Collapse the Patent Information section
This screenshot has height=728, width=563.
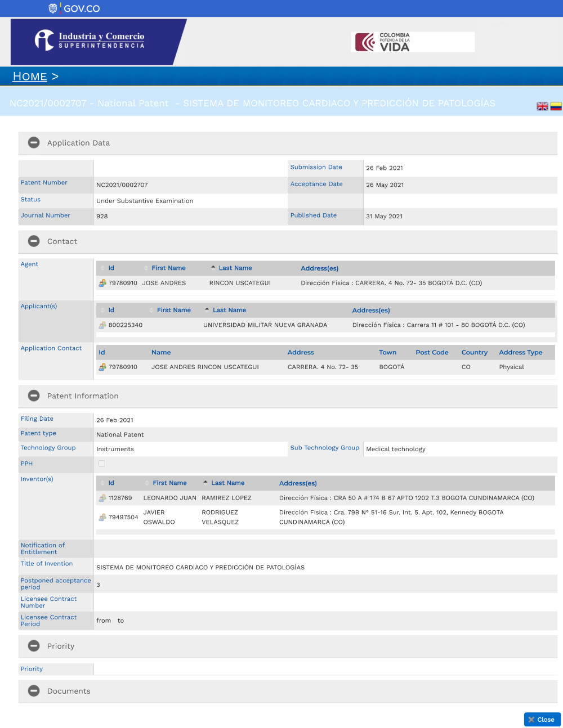tap(34, 396)
